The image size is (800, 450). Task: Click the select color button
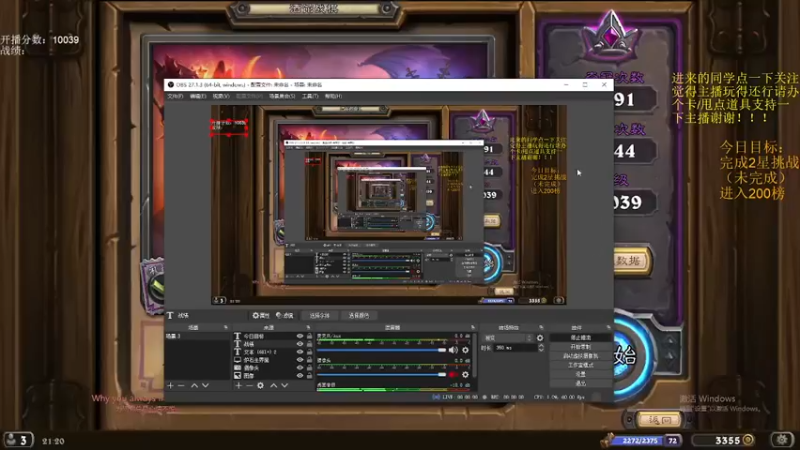tap(359, 315)
